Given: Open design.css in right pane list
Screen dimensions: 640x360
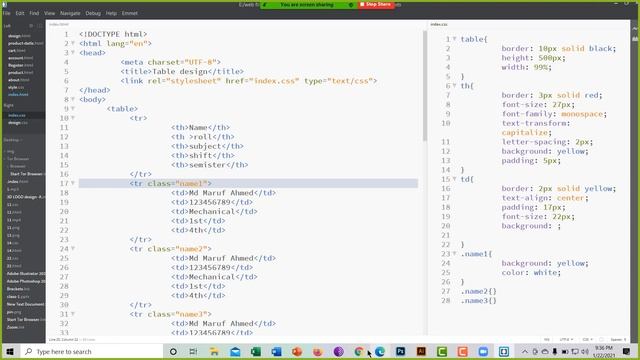Looking at the screenshot, I should point(18,123).
